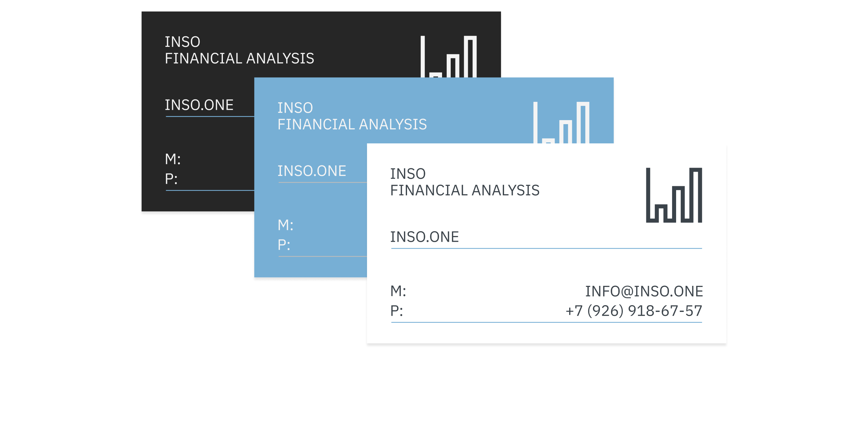Click the M: label on blue card
Screen dimensions: 868x428
coord(286,225)
